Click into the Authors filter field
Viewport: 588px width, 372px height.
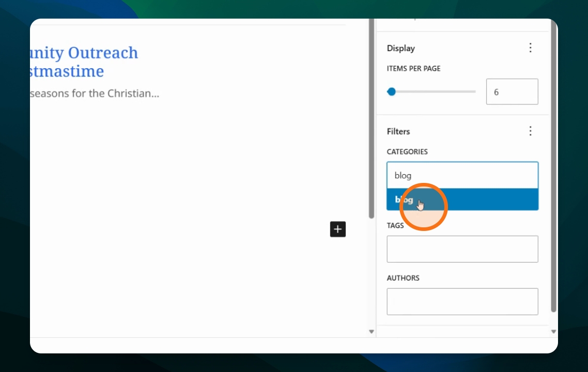pos(462,302)
